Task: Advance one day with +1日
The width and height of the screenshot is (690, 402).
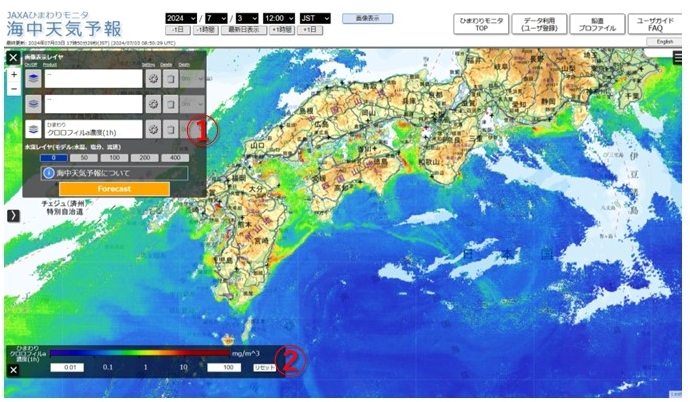Action: 310,30
